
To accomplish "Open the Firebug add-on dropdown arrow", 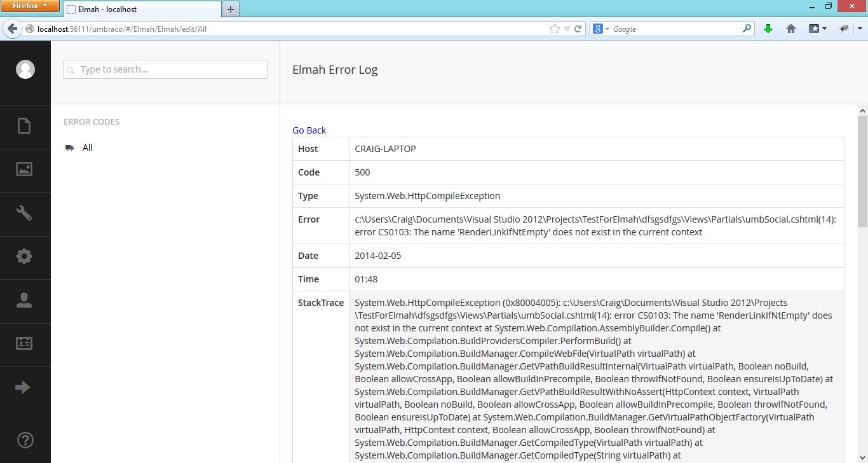I will coord(860,29).
